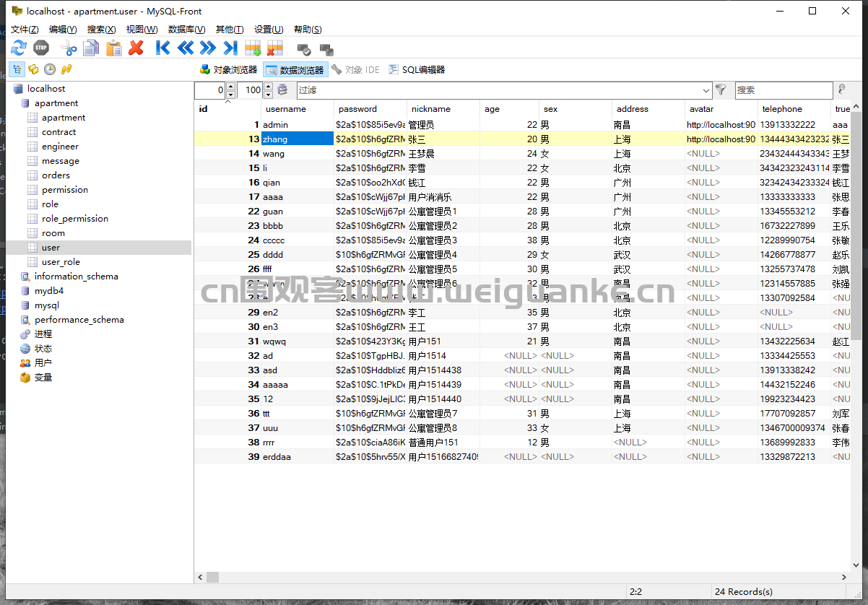Image resolution: width=868 pixels, height=605 pixels.
Task: Open the 其他 menu
Action: pos(230,30)
